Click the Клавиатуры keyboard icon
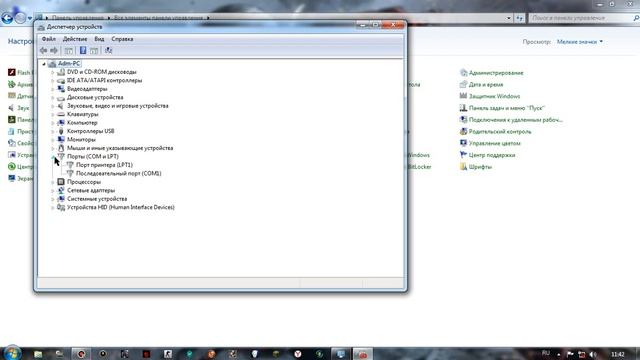The height and width of the screenshot is (360, 640). [x=61, y=114]
